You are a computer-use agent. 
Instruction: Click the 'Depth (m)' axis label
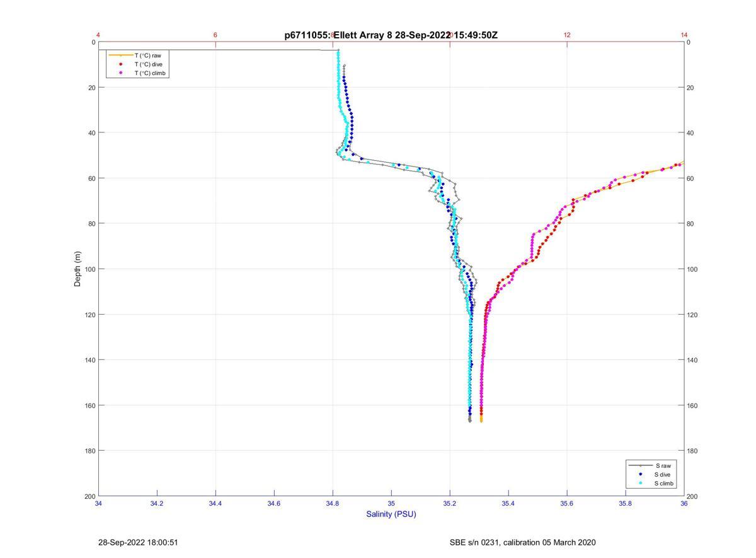click(78, 269)
